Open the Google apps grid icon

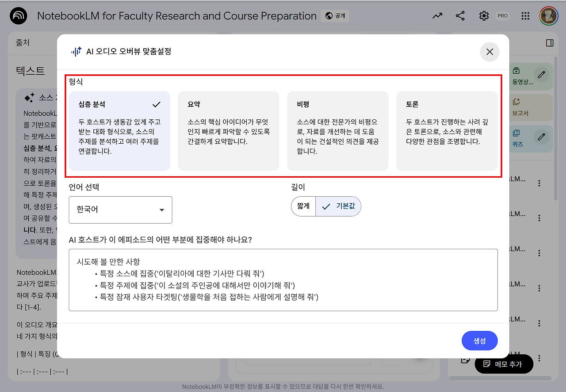coord(525,16)
